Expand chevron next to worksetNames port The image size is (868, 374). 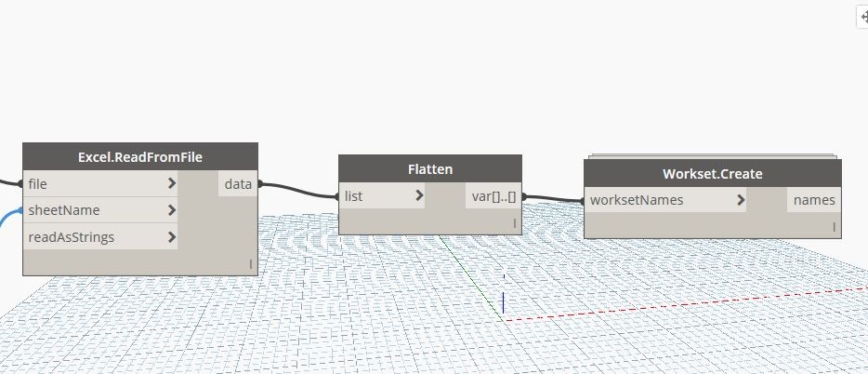[x=741, y=200]
